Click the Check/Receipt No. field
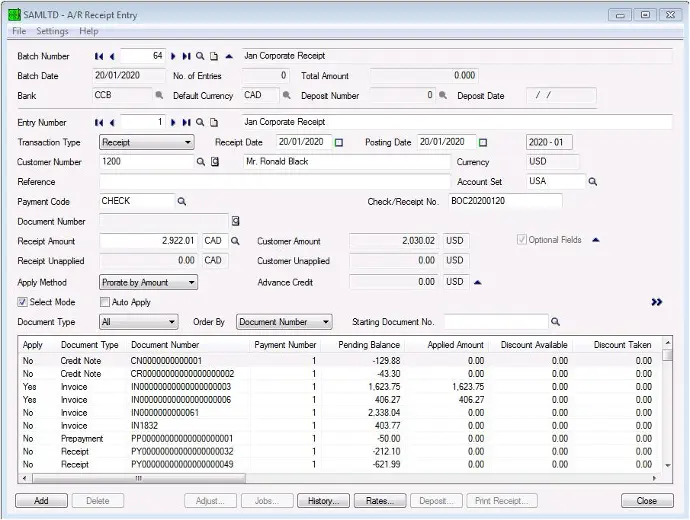The image size is (690, 520). coord(505,201)
